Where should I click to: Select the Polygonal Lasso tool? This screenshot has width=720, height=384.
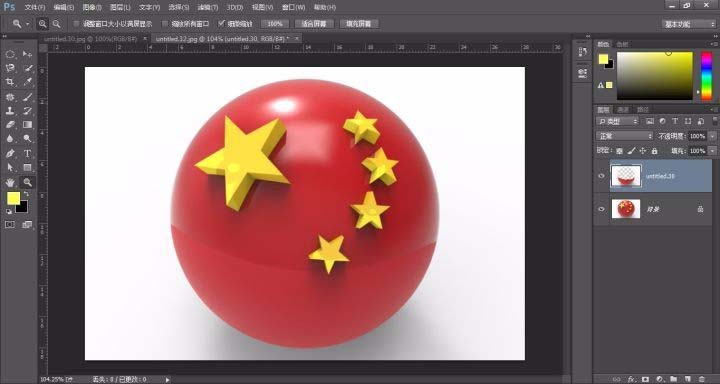coord(10,68)
